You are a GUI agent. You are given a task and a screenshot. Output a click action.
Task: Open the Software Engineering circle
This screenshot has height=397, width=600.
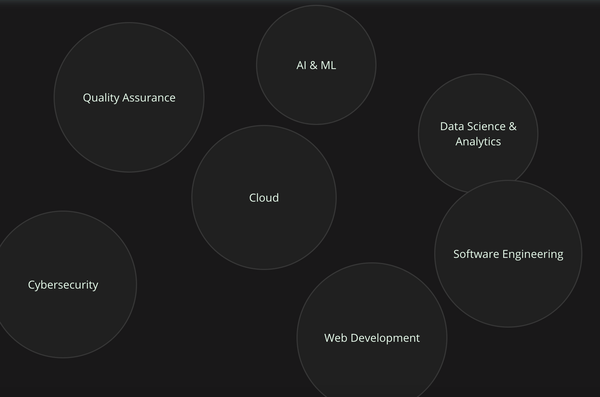[x=508, y=254]
